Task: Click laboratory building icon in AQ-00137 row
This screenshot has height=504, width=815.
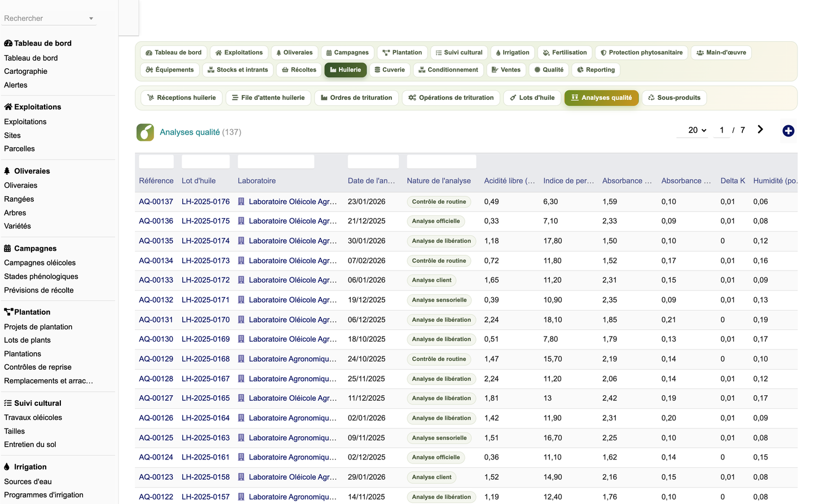Action: [241, 201]
